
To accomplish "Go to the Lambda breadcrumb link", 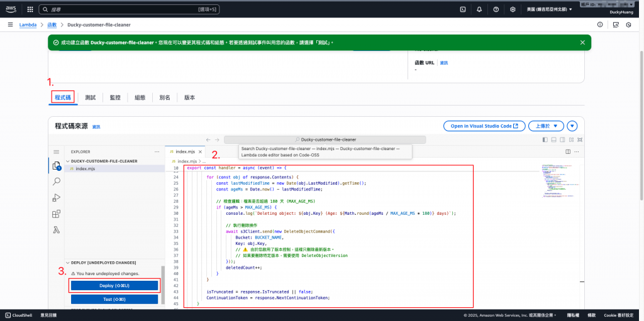I will [x=28, y=24].
